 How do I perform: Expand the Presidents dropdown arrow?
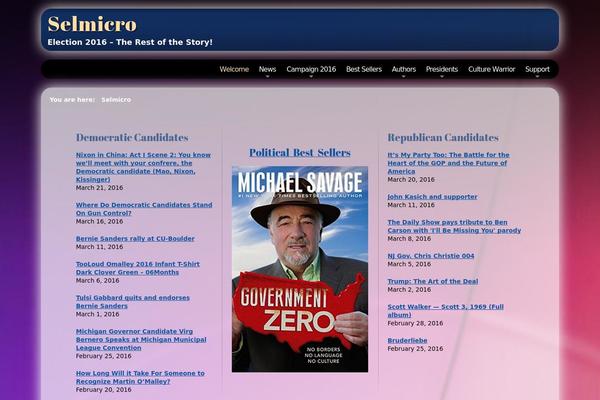point(442,76)
